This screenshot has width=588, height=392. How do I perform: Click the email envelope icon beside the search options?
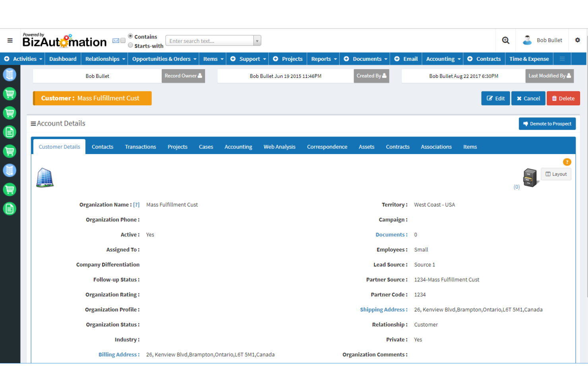tap(116, 40)
